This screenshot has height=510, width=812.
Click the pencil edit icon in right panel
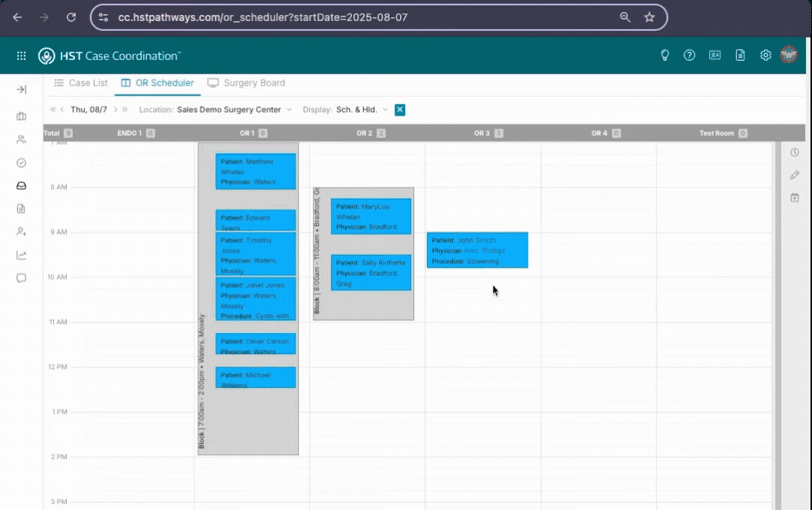pyautogui.click(x=795, y=175)
